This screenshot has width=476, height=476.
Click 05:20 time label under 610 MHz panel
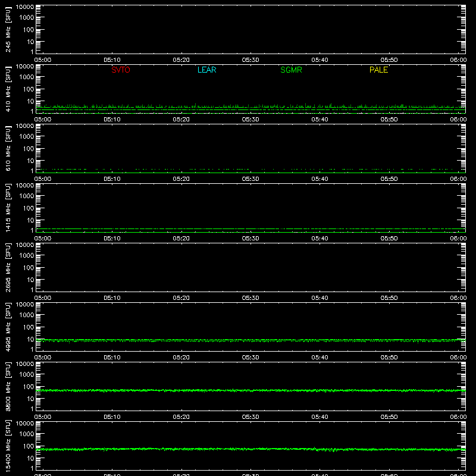(181, 179)
